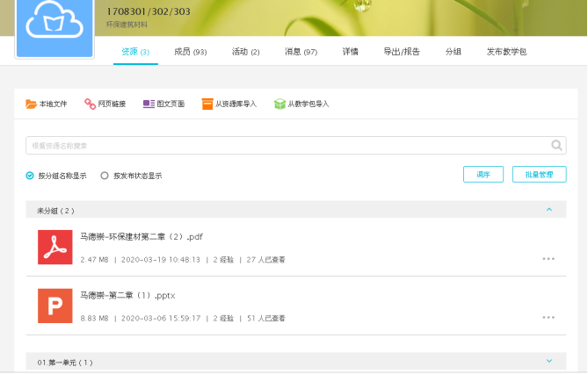Click the 网页链接 link icon
Viewport: 588px width, 374px height.
[x=90, y=104]
